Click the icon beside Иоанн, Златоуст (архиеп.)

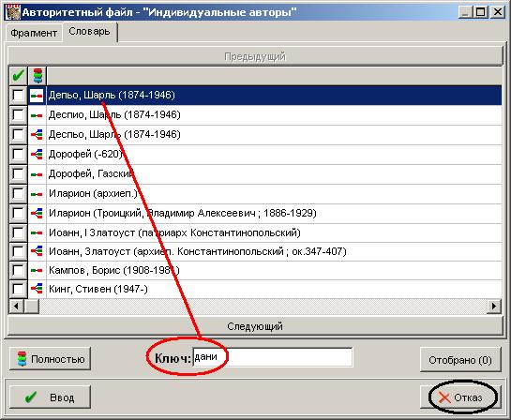tap(37, 251)
